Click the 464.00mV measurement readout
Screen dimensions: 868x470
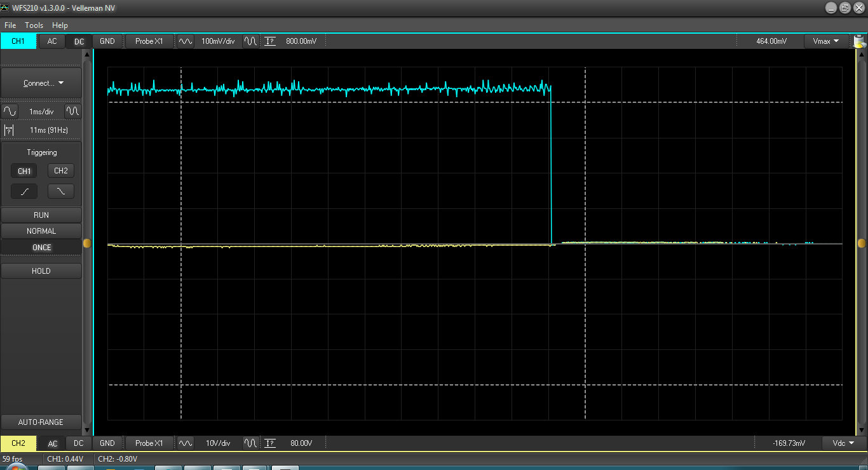771,41
